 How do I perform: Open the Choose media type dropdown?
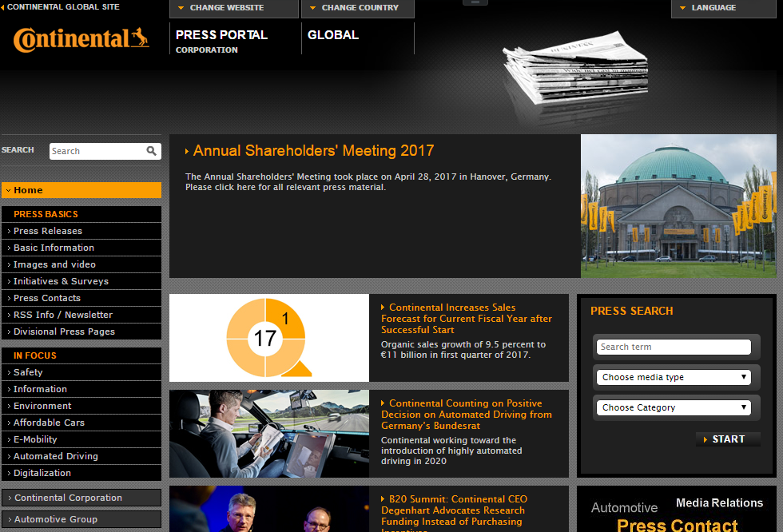click(674, 377)
